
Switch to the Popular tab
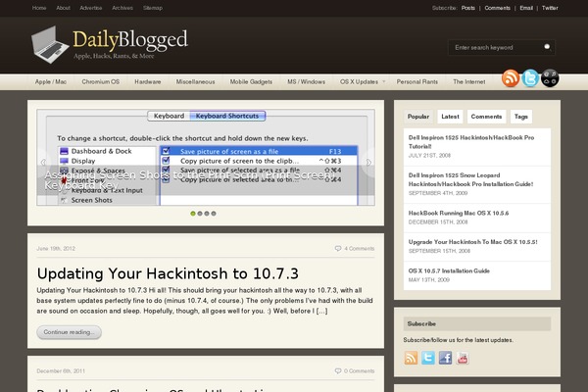point(418,117)
